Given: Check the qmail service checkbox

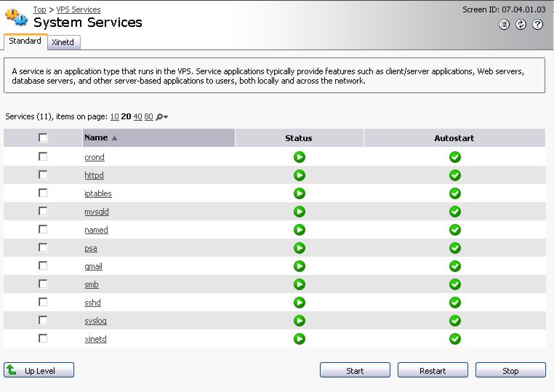Looking at the screenshot, I should [x=43, y=265].
